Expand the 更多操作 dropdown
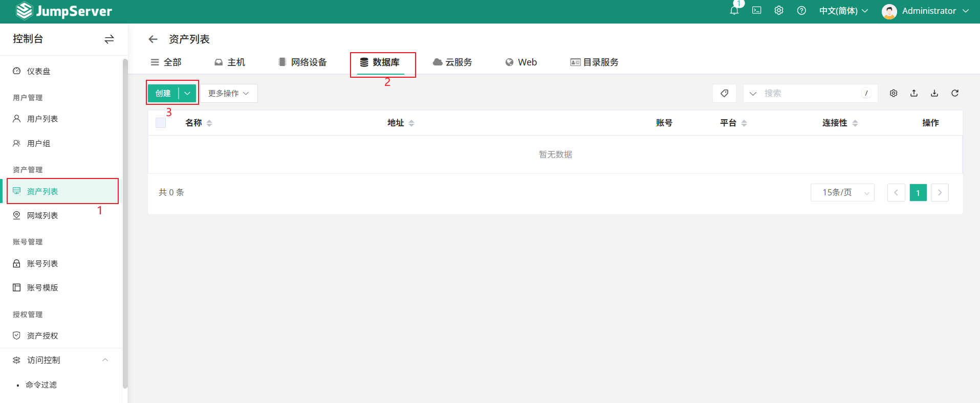 228,93
